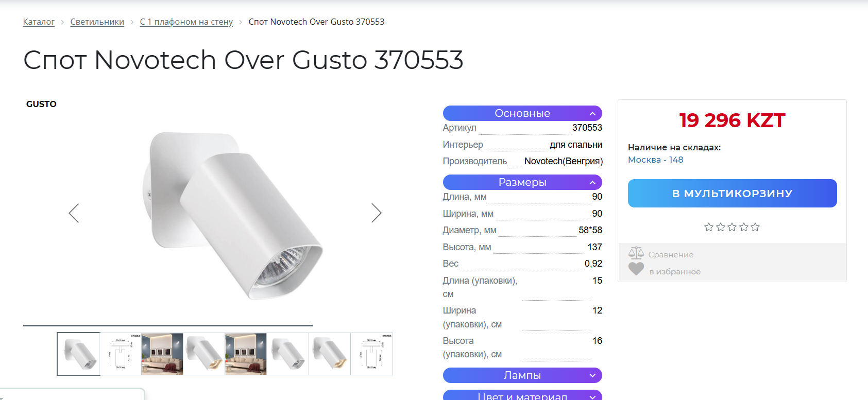
Task: Click the scales comparison icon
Action: 636,253
